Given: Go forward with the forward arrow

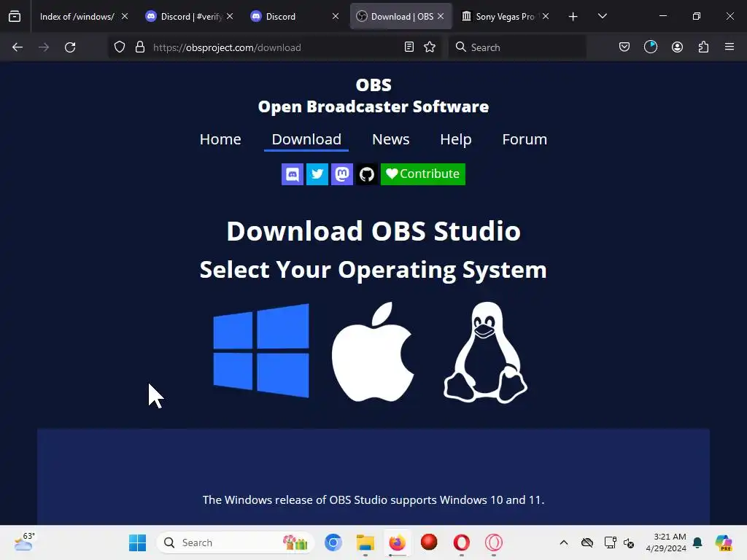Looking at the screenshot, I should (44, 47).
